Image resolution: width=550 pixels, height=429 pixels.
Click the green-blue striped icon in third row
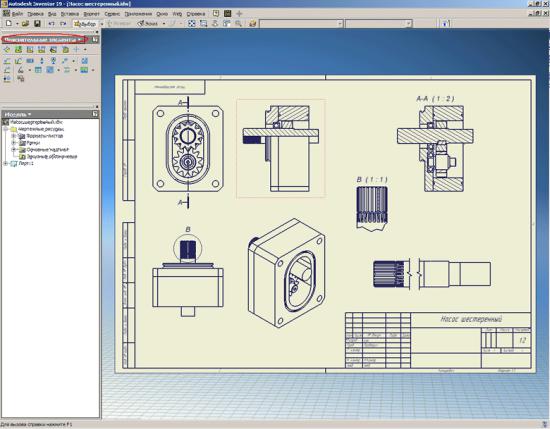click(x=84, y=70)
